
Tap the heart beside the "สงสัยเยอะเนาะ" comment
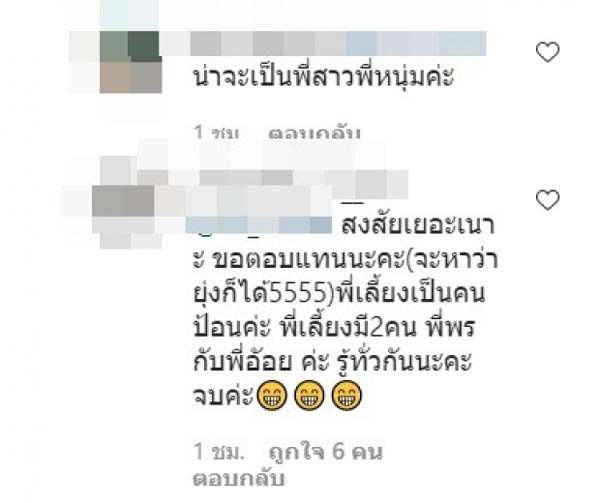tap(548, 200)
